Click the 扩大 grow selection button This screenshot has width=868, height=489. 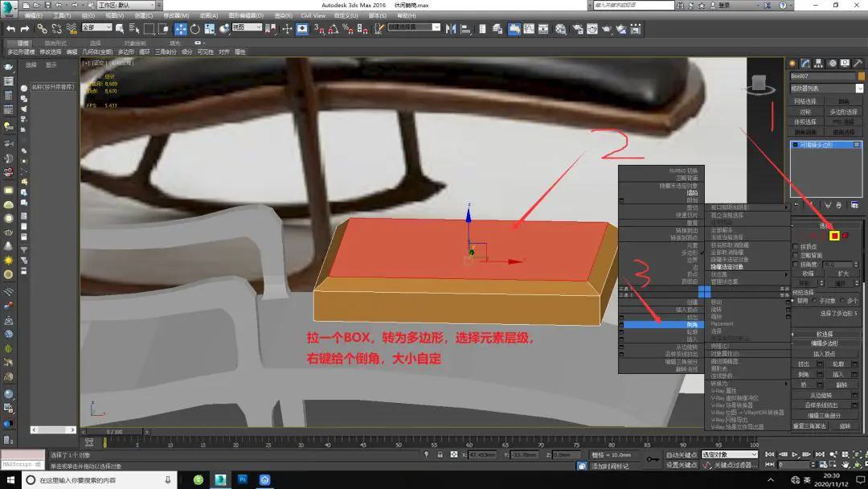pos(842,273)
